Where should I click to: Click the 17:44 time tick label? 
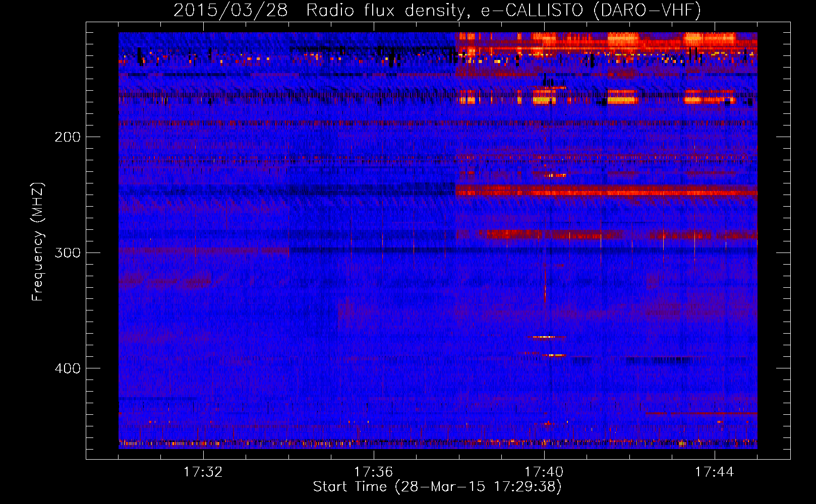pos(715,472)
